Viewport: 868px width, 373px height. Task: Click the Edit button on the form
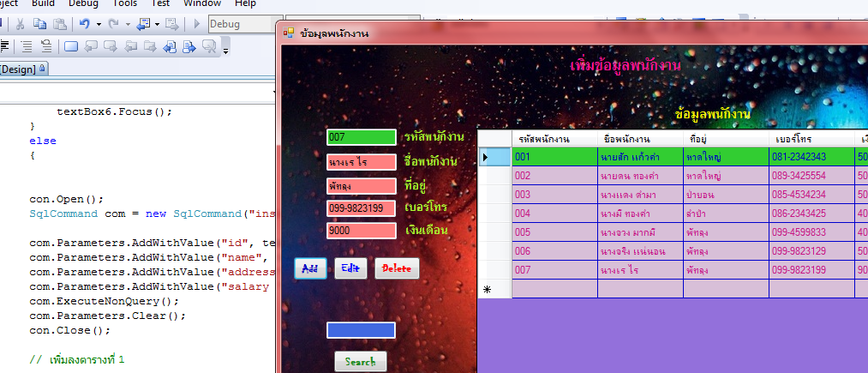[x=350, y=268]
